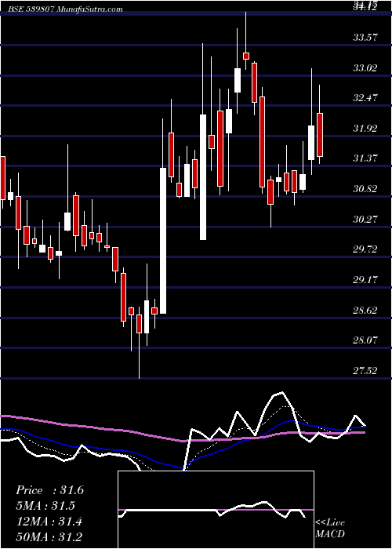Image resolution: width=392 pixels, height=549 pixels.
Task: Select the 30.82 price axis label
Action: [365, 189]
